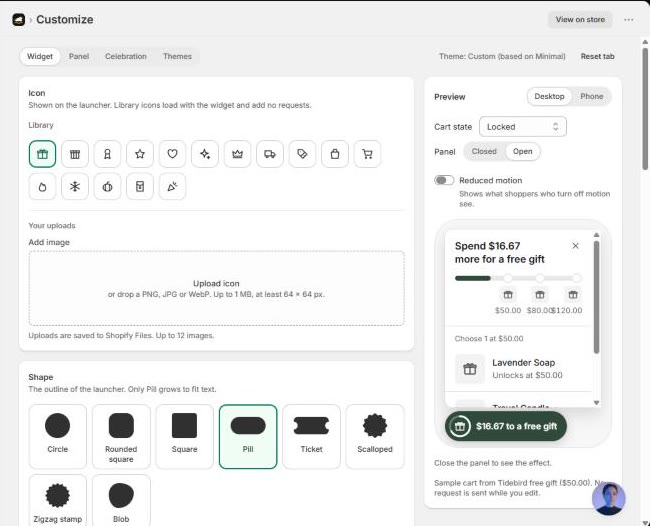
Task: Select the Rounded square launcher shape
Action: (121, 437)
